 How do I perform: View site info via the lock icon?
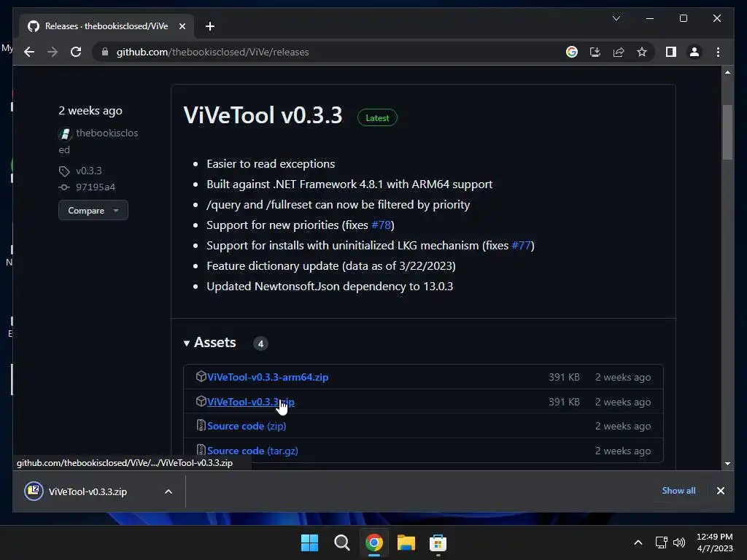click(105, 52)
